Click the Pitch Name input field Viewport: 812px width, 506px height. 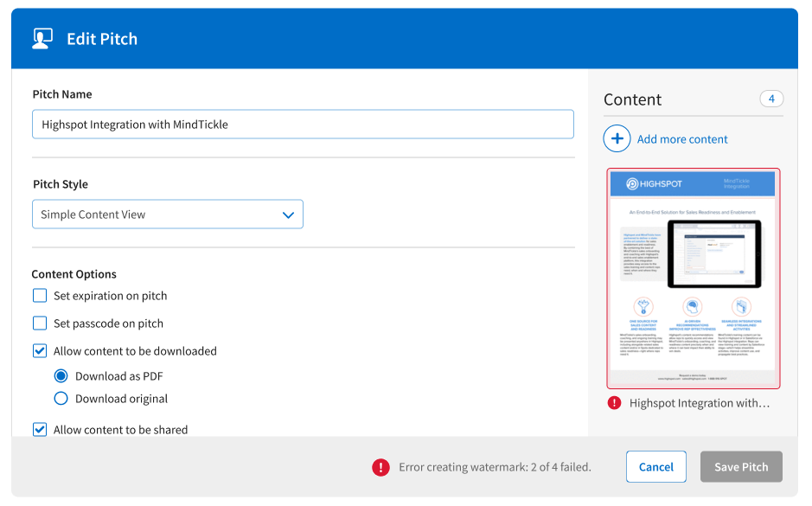pos(303,125)
